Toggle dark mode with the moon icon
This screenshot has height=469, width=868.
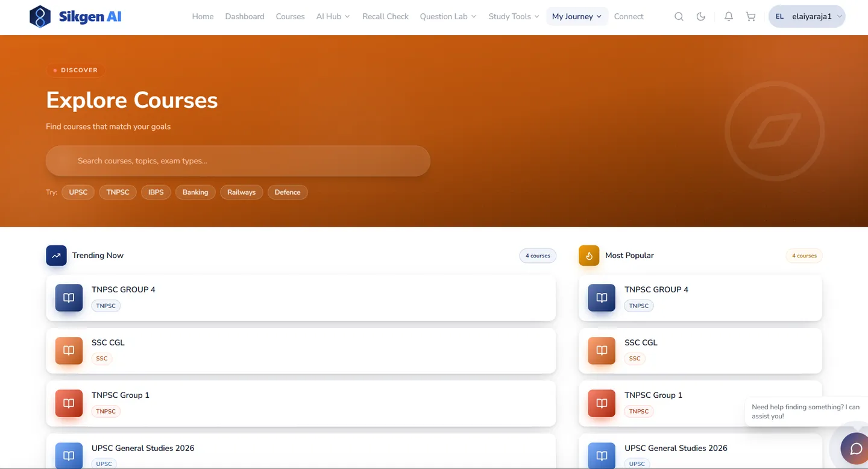[x=701, y=17]
